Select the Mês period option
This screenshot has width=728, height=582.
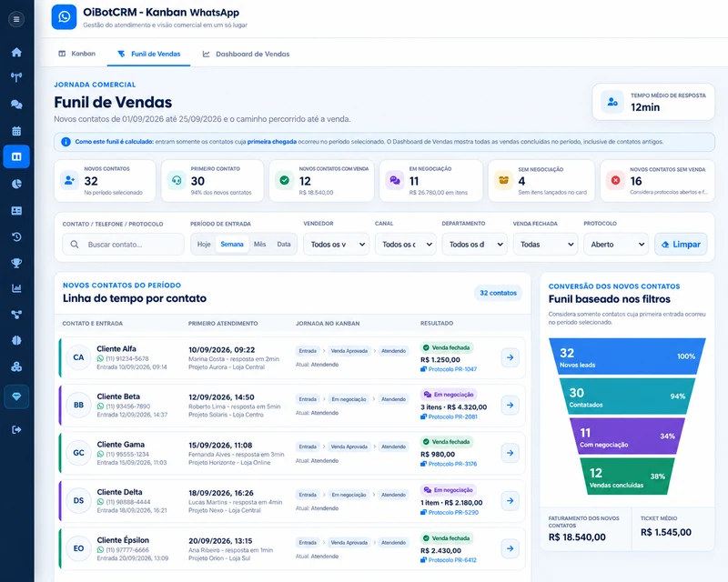tap(260, 244)
